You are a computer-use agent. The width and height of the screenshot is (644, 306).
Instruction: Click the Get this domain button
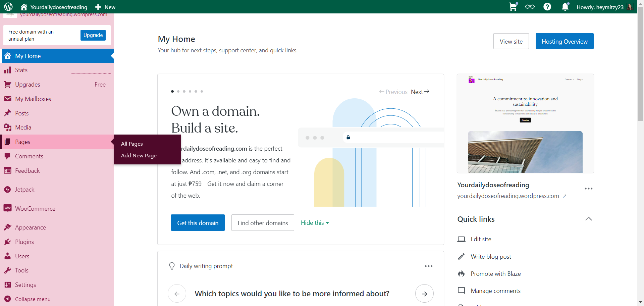[198, 223]
